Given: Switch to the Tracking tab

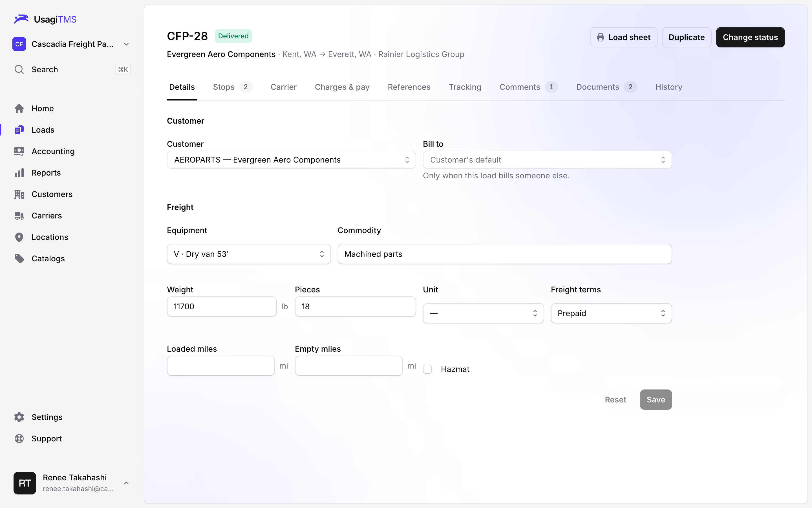Looking at the screenshot, I should point(465,87).
